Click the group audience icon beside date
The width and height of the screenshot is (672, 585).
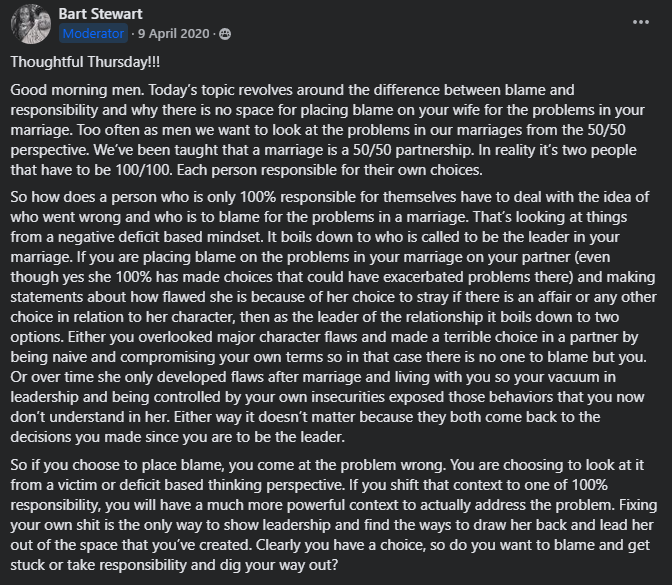coord(224,33)
